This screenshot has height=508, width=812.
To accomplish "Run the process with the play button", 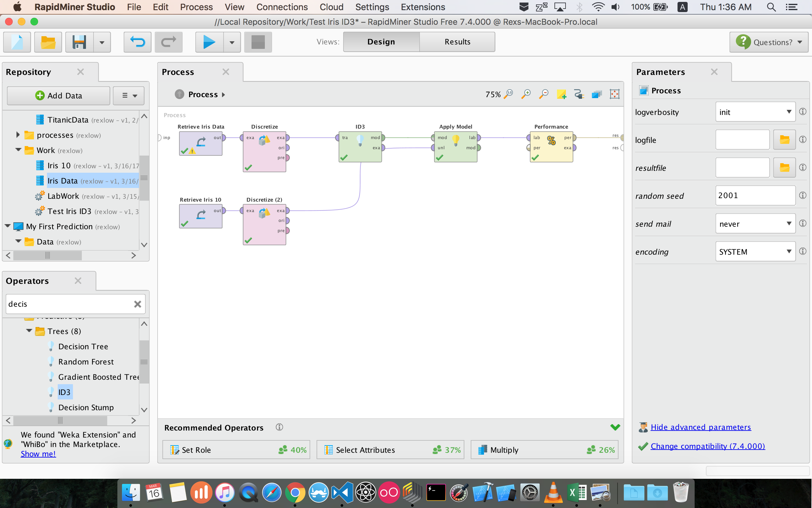I will click(209, 42).
